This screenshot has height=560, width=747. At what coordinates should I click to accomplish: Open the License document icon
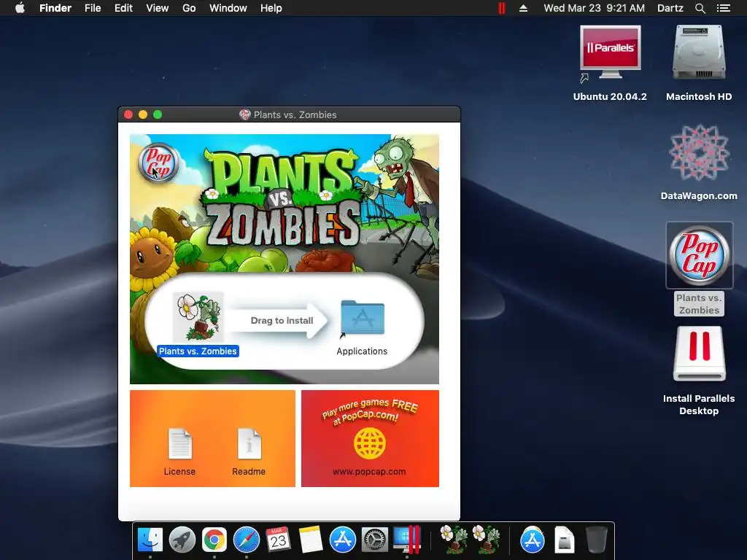pos(180,444)
